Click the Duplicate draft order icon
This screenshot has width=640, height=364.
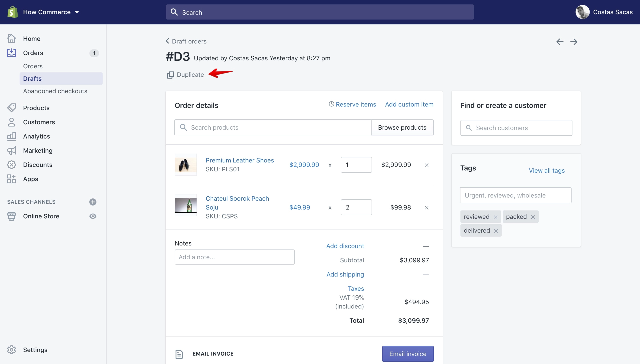point(170,75)
